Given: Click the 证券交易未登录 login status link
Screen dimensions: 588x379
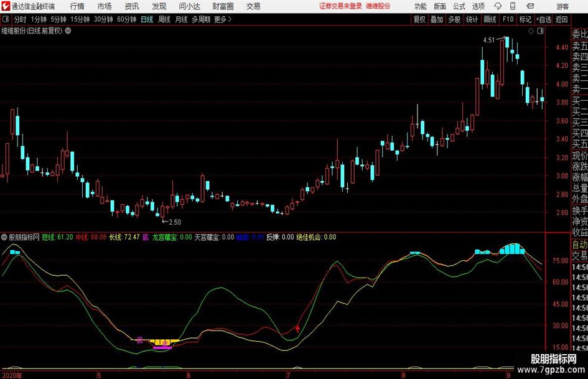Looking at the screenshot, I should pyautogui.click(x=340, y=6).
